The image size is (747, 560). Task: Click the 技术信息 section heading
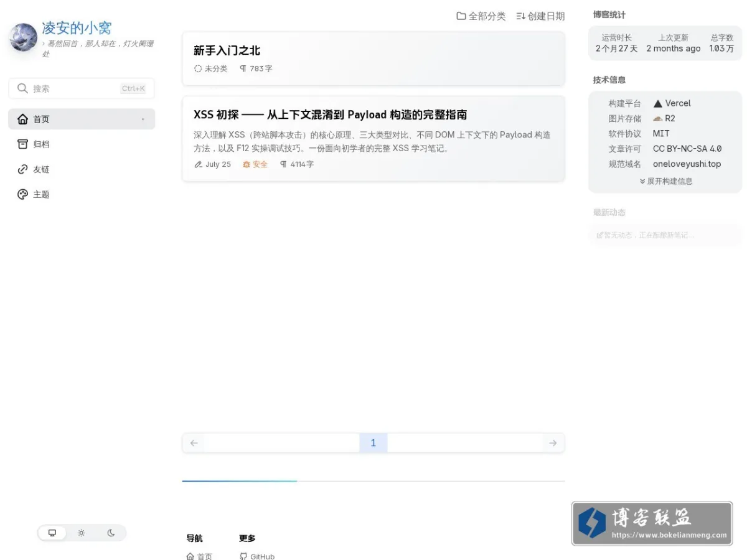pos(609,80)
